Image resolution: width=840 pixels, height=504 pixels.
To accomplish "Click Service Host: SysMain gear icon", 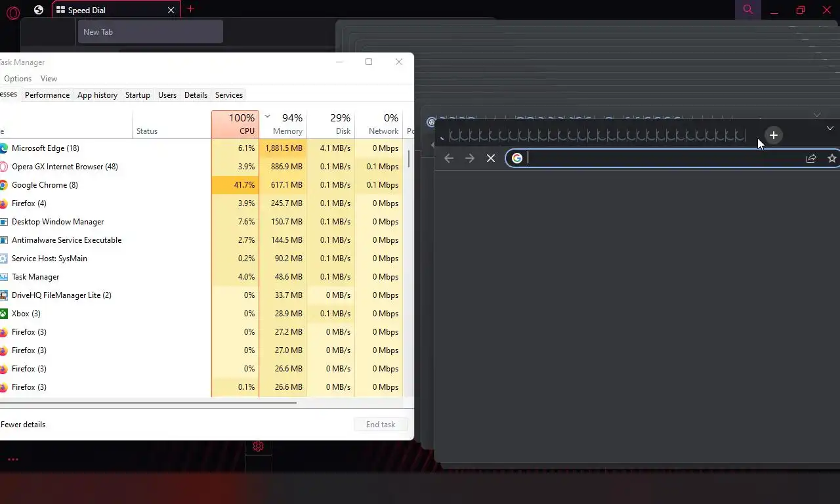I will click(3, 259).
